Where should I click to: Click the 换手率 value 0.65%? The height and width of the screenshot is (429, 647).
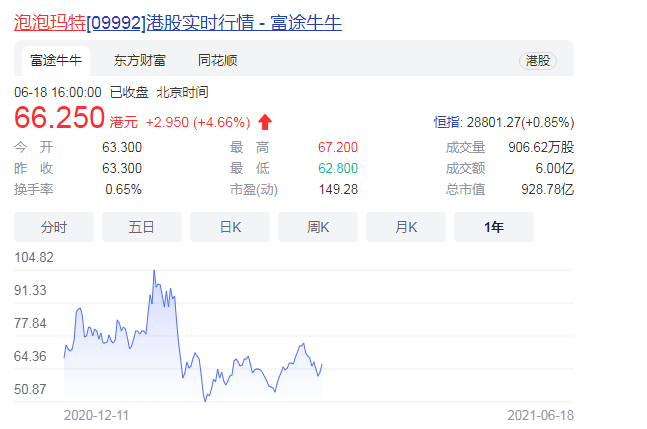point(123,189)
